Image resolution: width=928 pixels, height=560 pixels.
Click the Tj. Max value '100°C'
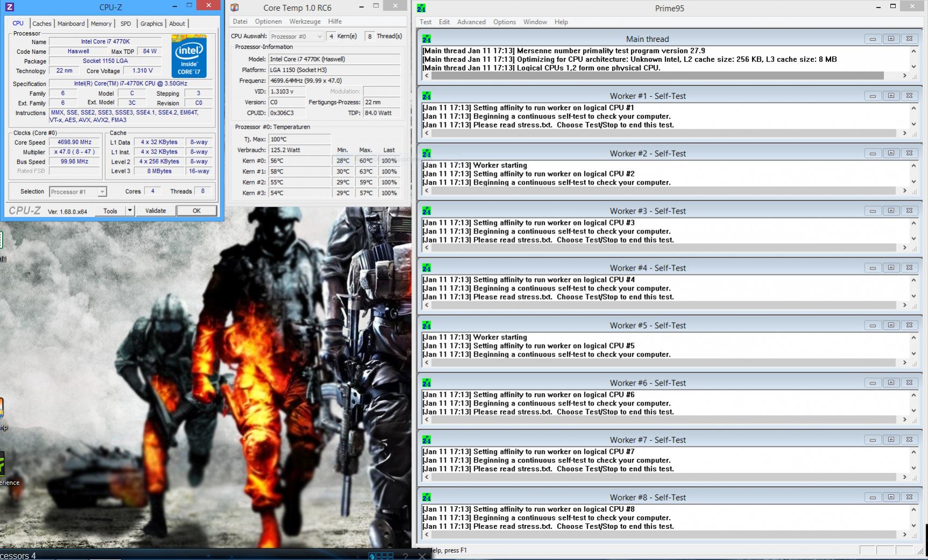pyautogui.click(x=299, y=139)
